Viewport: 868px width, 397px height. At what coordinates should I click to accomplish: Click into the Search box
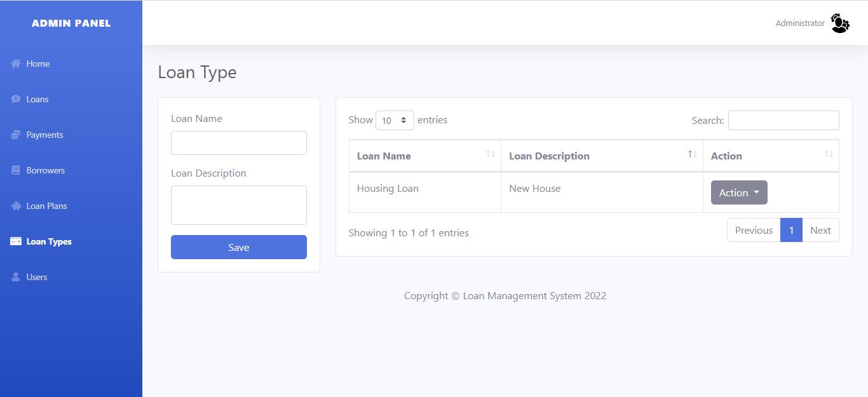[x=783, y=120]
